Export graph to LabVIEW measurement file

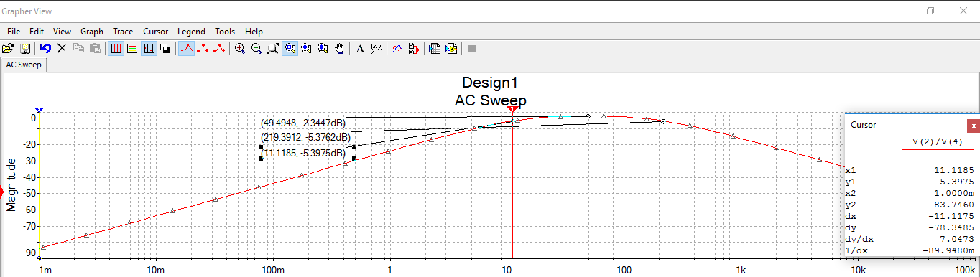[451, 49]
